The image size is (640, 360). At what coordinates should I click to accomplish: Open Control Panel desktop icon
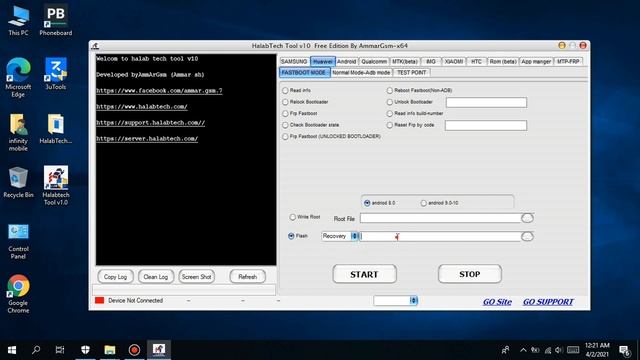coord(18,241)
